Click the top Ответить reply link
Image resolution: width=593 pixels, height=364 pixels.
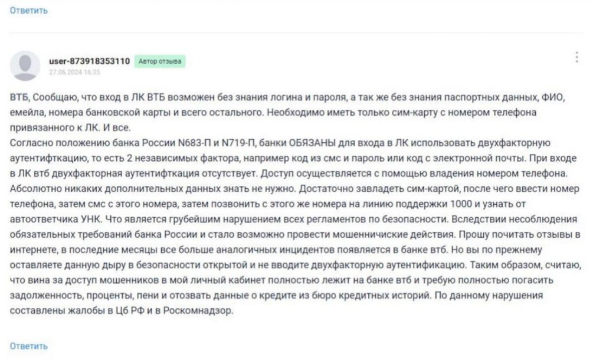pyautogui.click(x=29, y=11)
